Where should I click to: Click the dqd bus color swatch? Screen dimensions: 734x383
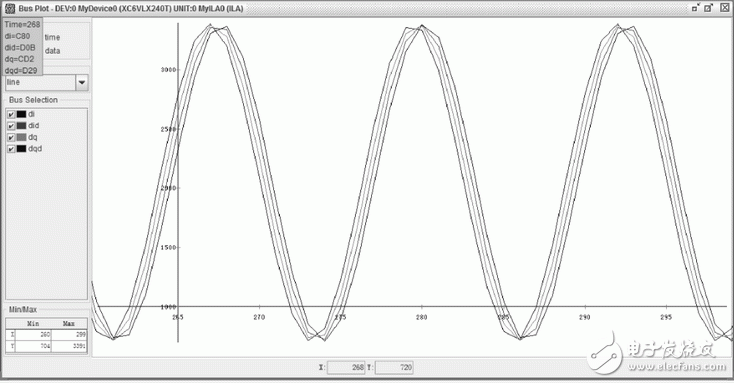click(22, 149)
